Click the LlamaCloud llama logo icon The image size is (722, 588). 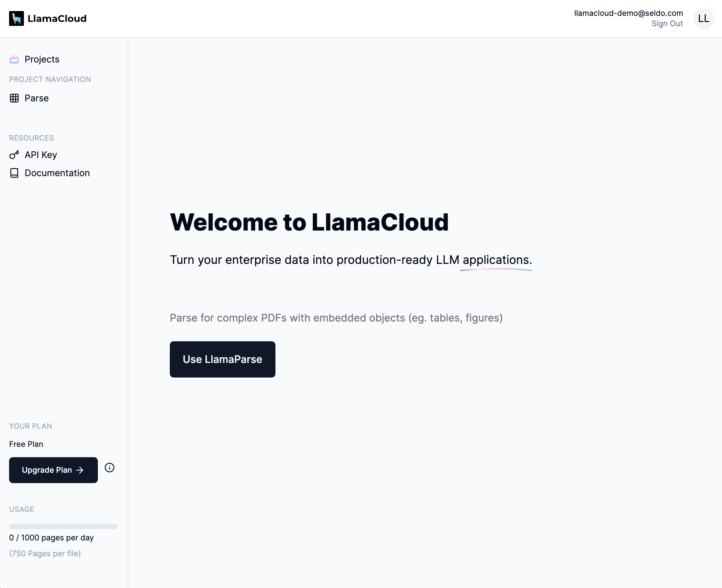(x=16, y=18)
